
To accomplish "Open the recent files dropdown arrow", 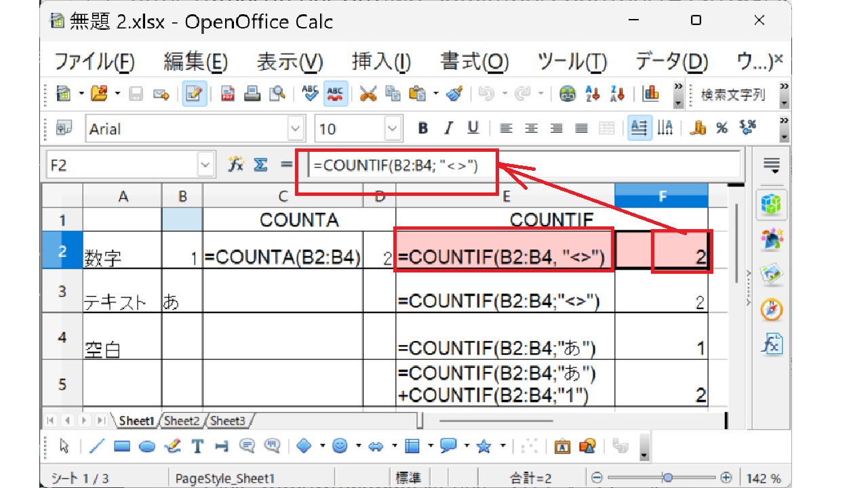I will pos(117,94).
